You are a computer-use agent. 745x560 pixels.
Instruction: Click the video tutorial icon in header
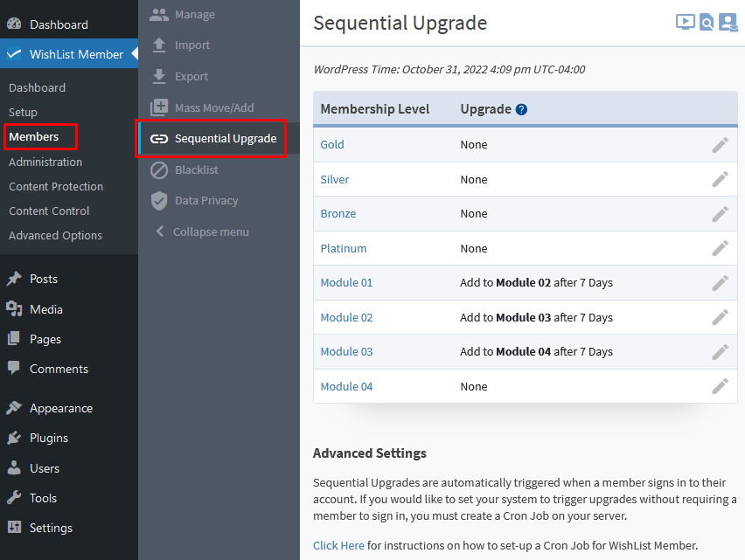click(686, 22)
